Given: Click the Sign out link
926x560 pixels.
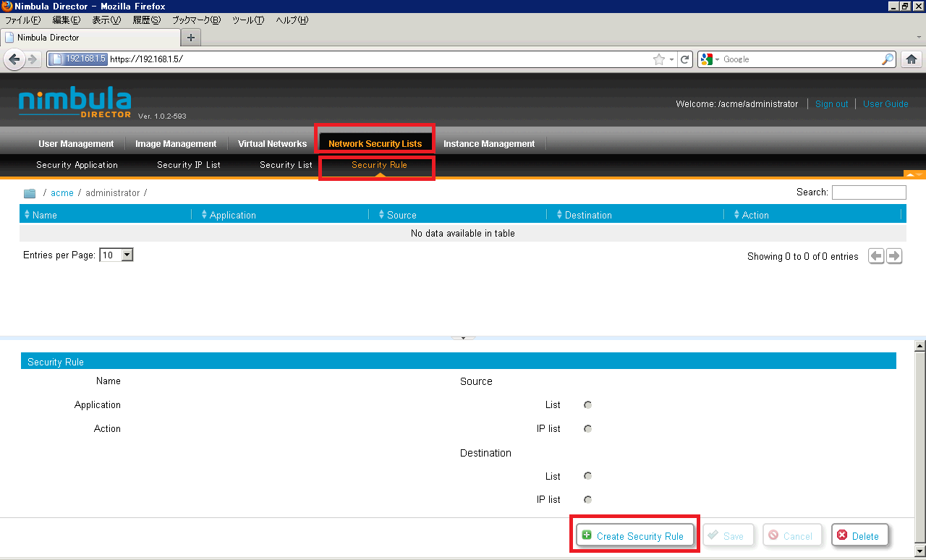Looking at the screenshot, I should (x=831, y=104).
